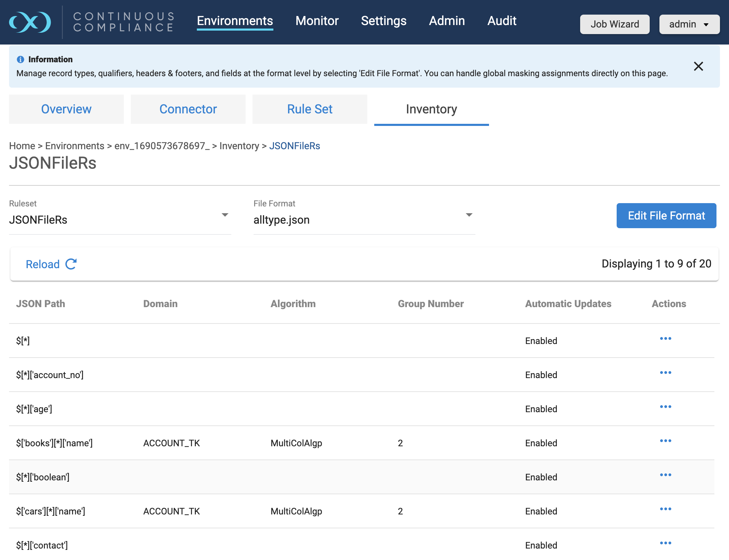Open the admin user dropdown
The width and height of the screenshot is (729, 560).
pos(689,24)
